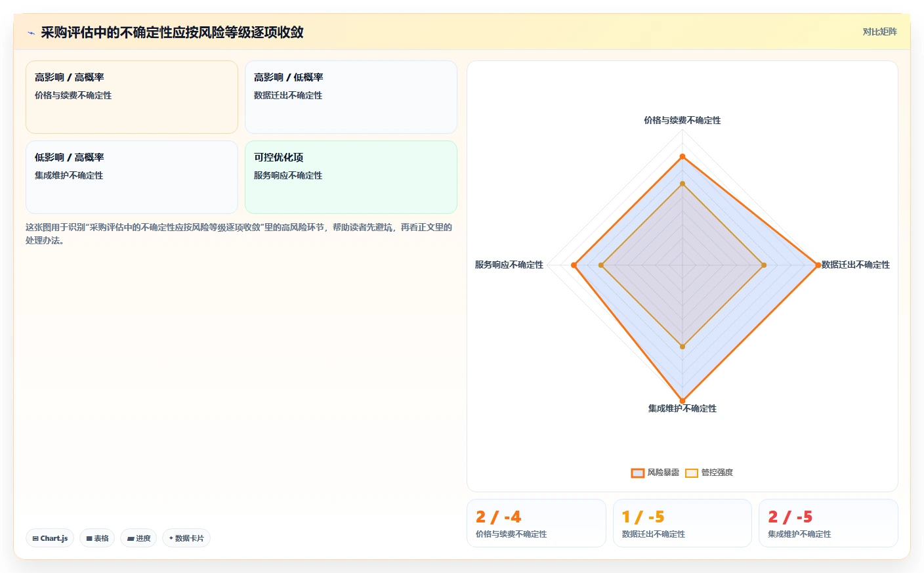The image size is (924, 573).
Task: Click the 进度 tag chip
Action: pos(138,538)
